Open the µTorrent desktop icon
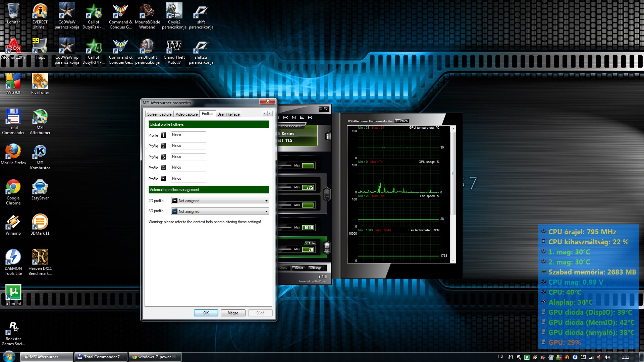644x362 pixels. pos(13,295)
